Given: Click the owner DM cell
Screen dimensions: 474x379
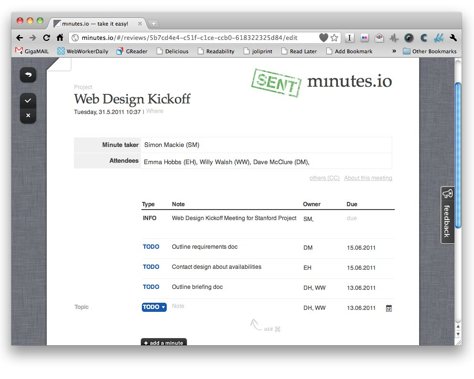Looking at the screenshot, I should (308, 248).
